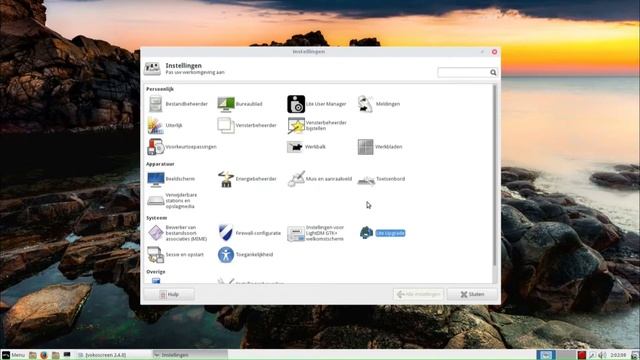Open Voorkeurtoepassingen preferred applications
Screen dimensions: 640x360
coord(156,147)
